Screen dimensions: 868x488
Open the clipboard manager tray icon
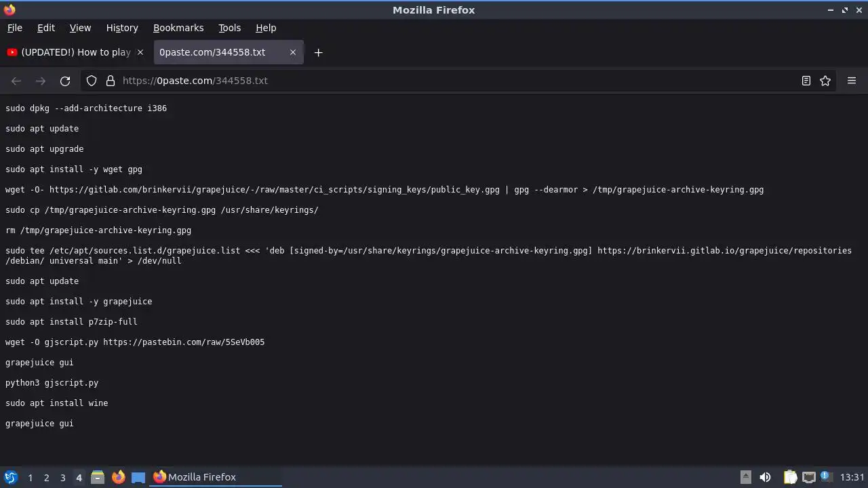(790, 477)
